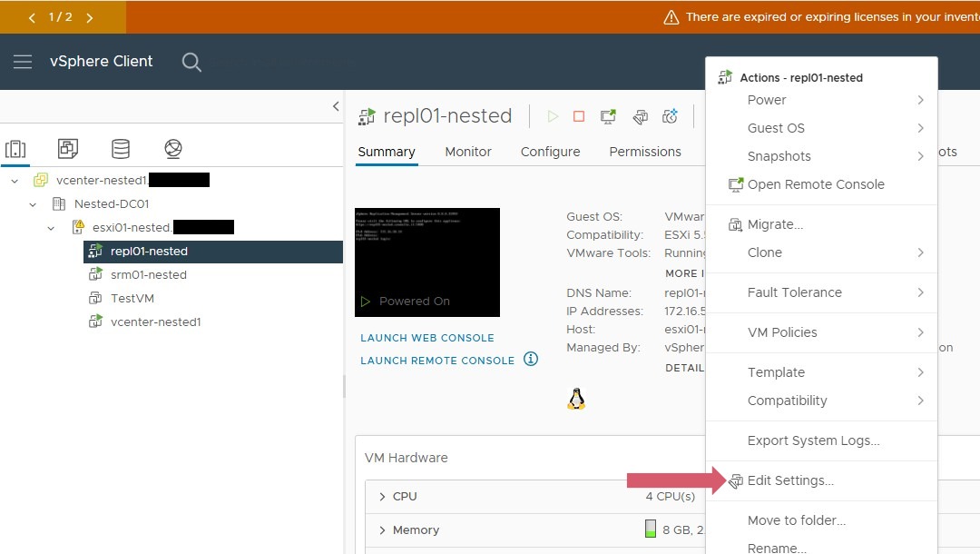Go to previous notification banner

[x=32, y=17]
